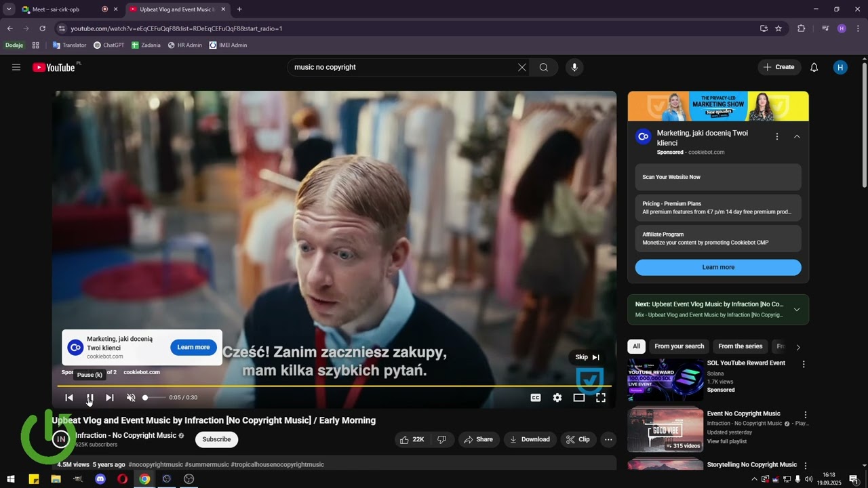Viewport: 868px width, 488px height.
Task: Click the blue Learn more sidebar button
Action: [x=718, y=267]
